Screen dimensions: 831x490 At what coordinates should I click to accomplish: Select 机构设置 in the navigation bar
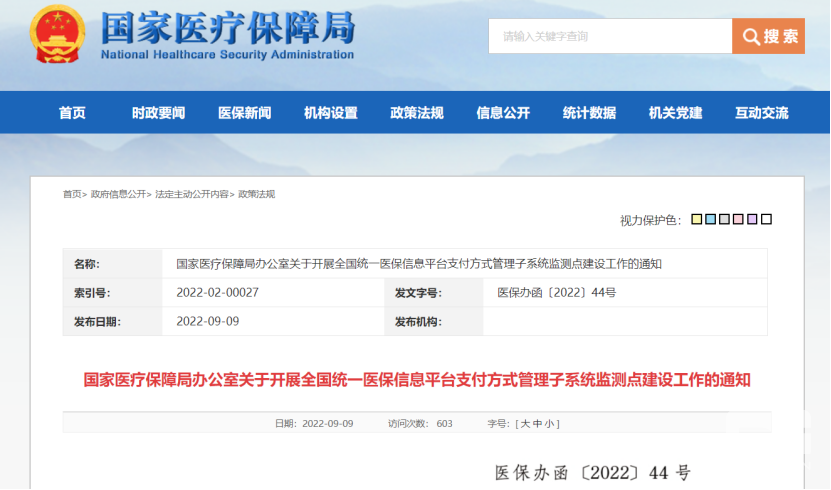(x=331, y=113)
